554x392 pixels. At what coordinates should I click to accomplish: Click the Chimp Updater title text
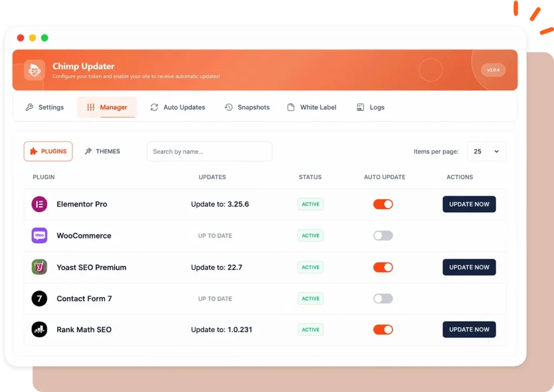pyautogui.click(x=83, y=66)
